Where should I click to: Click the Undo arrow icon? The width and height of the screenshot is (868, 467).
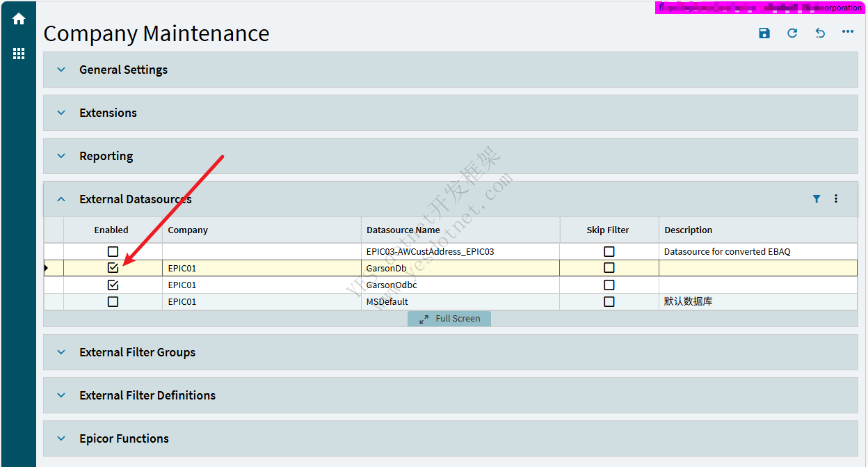pyautogui.click(x=820, y=33)
